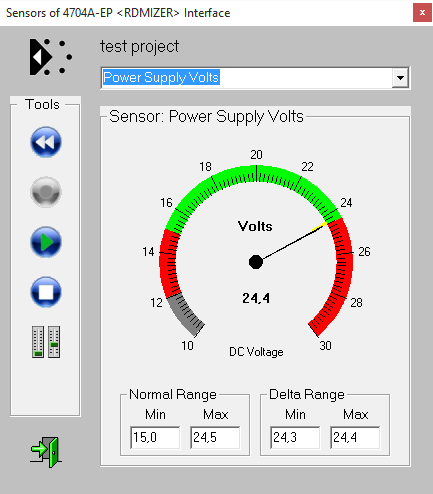Image resolution: width=433 pixels, height=494 pixels.
Task: Click the 24,4 gauge value readout
Action: pos(256,298)
